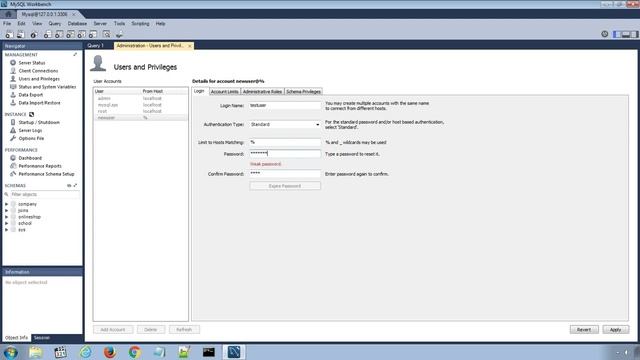The image size is (640, 360).
Task: Expand the joins schema
Action: coord(7,211)
